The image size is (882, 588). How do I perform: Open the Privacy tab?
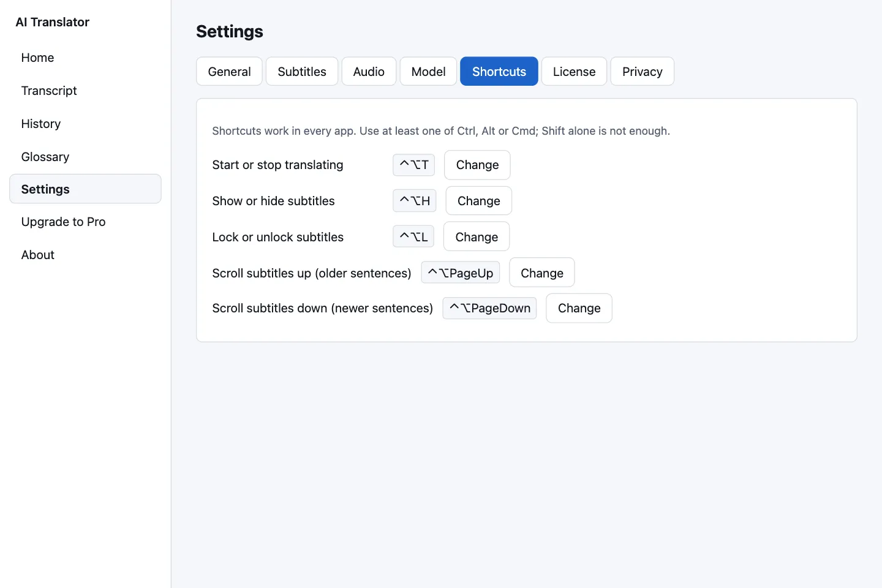(642, 72)
